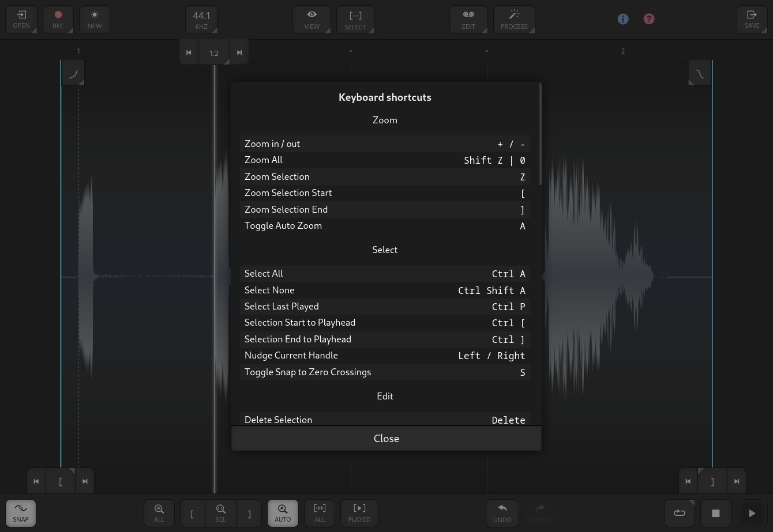Start playback with the play button
Image resolution: width=773 pixels, height=532 pixels.
[x=752, y=513]
